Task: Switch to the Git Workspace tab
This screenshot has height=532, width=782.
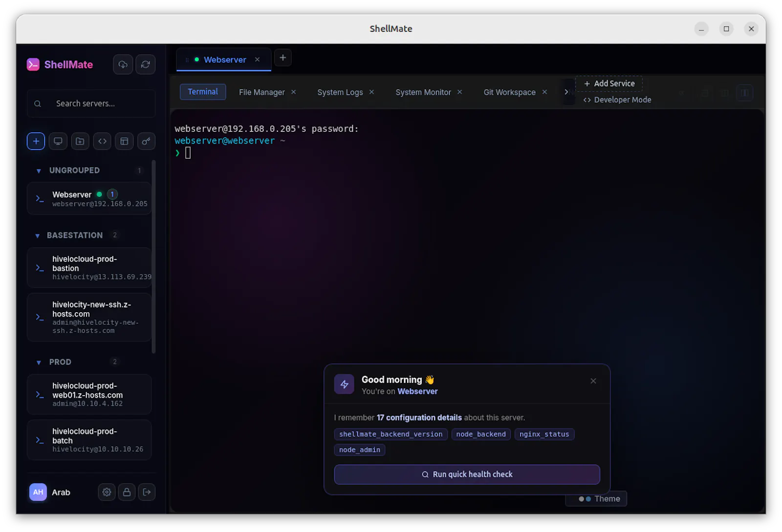Action: coord(510,92)
